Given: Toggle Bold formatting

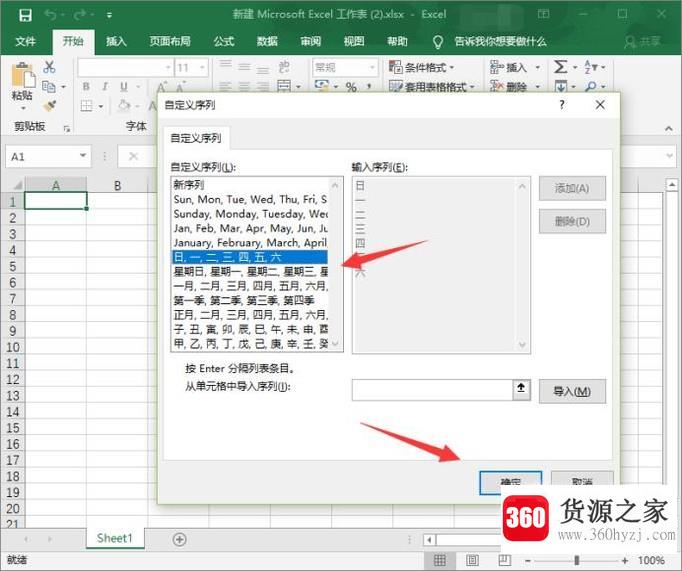Looking at the screenshot, I should [x=87, y=87].
